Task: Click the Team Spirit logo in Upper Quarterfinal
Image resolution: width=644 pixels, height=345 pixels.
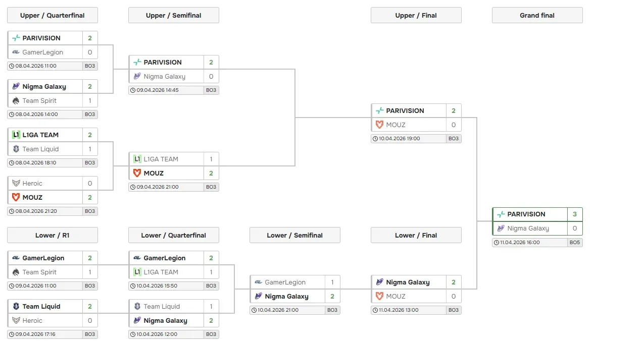Action: tap(16, 100)
